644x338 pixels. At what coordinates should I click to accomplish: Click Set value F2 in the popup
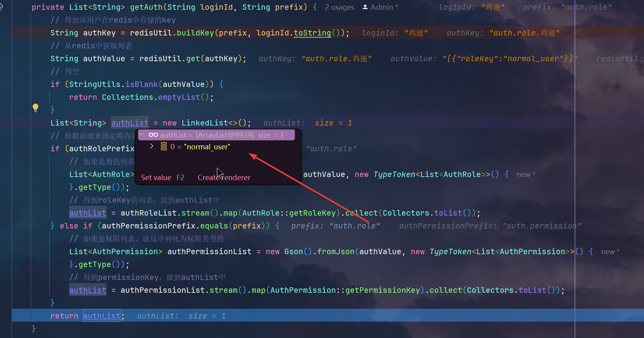pos(163,177)
